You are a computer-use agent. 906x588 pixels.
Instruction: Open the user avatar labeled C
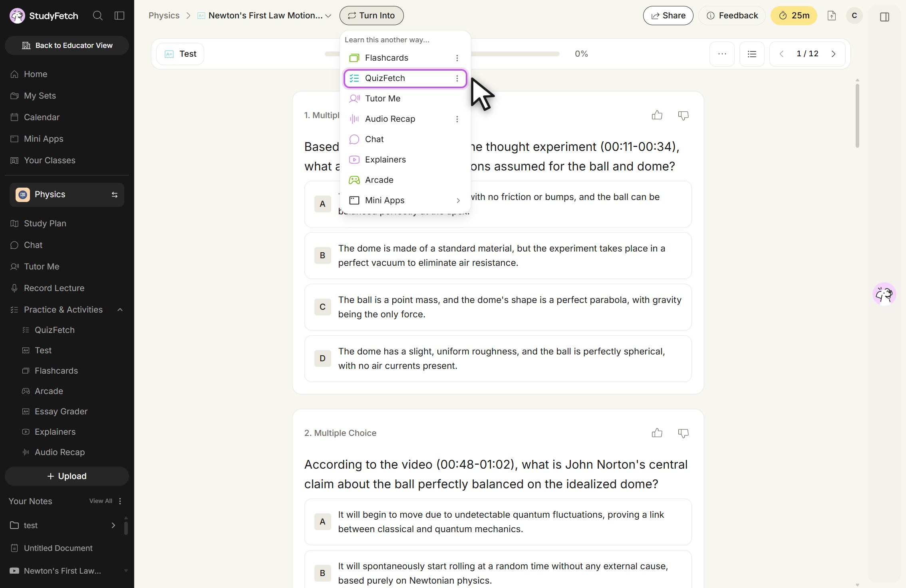pyautogui.click(x=854, y=16)
